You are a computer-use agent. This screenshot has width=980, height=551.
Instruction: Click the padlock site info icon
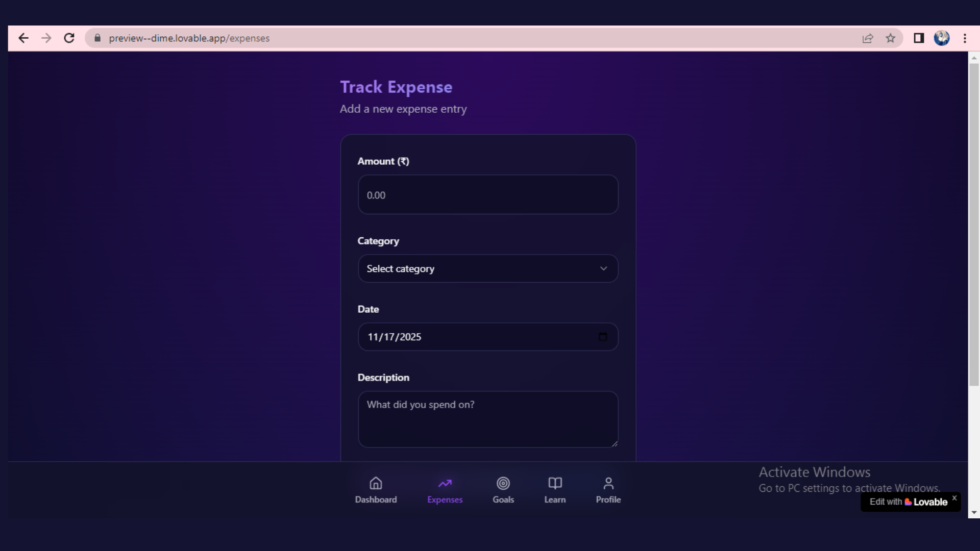[x=97, y=38]
